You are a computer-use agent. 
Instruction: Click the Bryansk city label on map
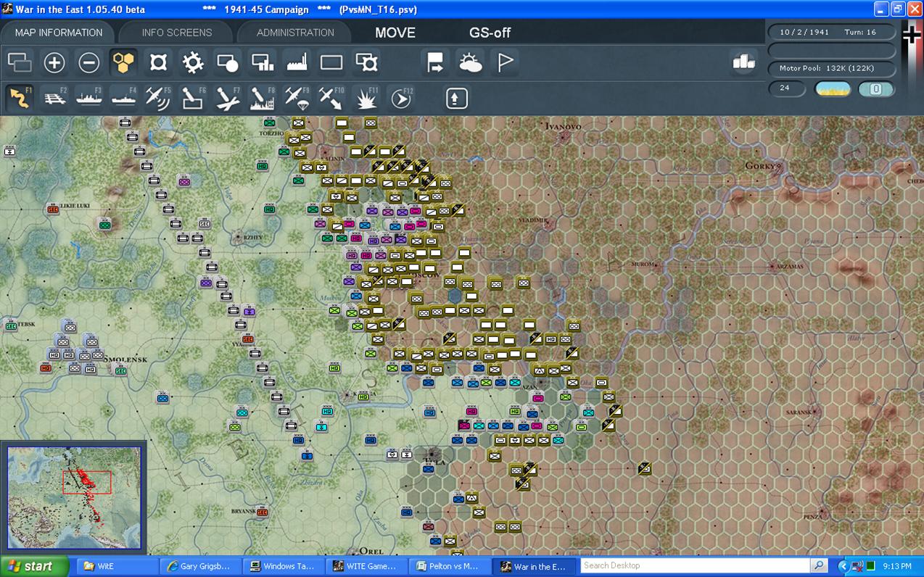[x=243, y=511]
